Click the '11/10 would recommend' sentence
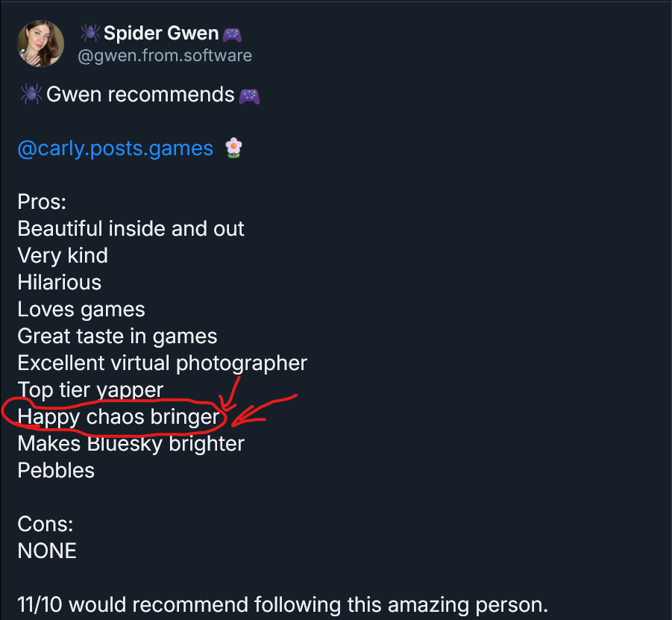672x620 pixels. pyautogui.click(x=283, y=605)
